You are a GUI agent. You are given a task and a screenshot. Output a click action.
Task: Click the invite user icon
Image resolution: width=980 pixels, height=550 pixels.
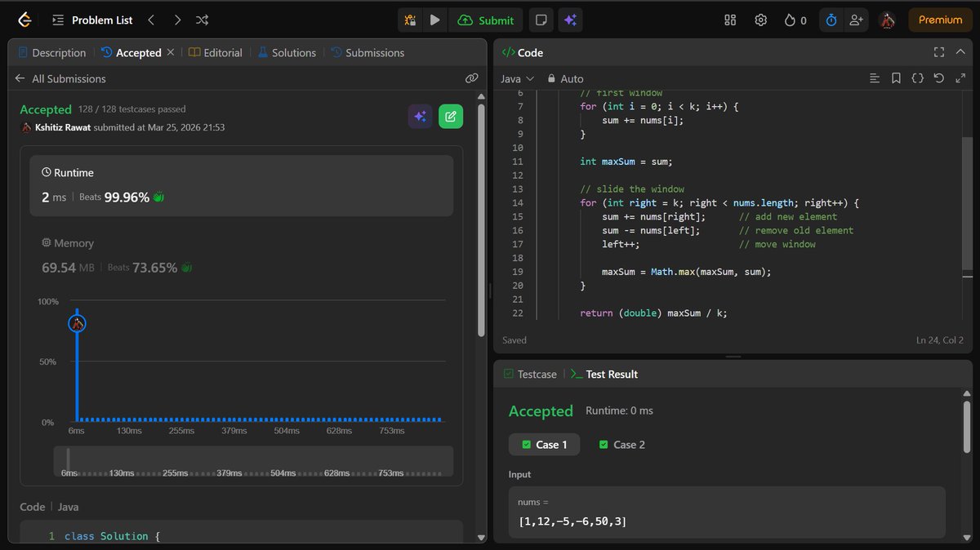856,20
